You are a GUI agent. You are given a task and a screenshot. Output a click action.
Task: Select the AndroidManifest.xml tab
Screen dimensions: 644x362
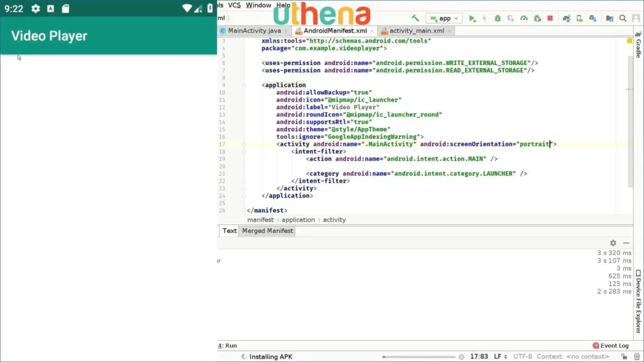[335, 31]
